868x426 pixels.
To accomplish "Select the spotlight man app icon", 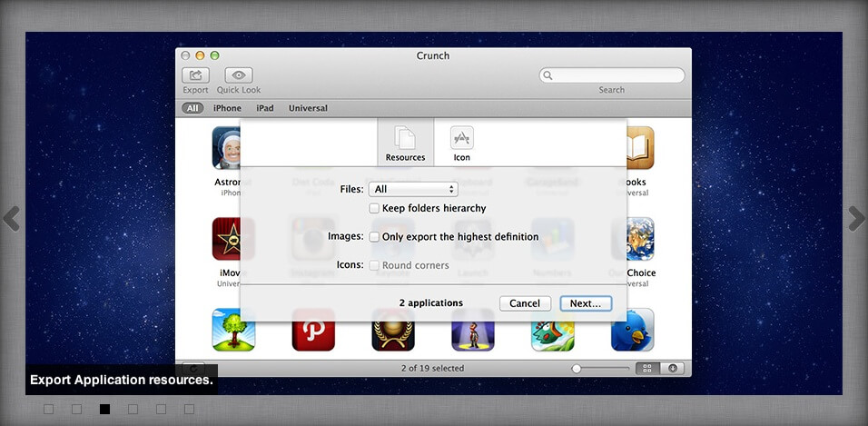I will [x=473, y=330].
